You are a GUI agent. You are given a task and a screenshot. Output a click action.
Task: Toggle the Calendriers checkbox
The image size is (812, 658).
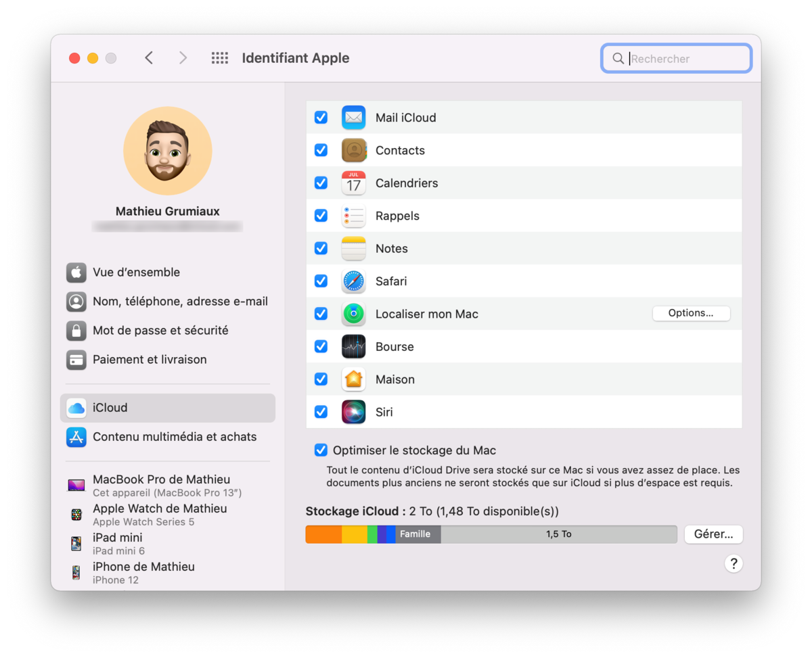click(321, 183)
